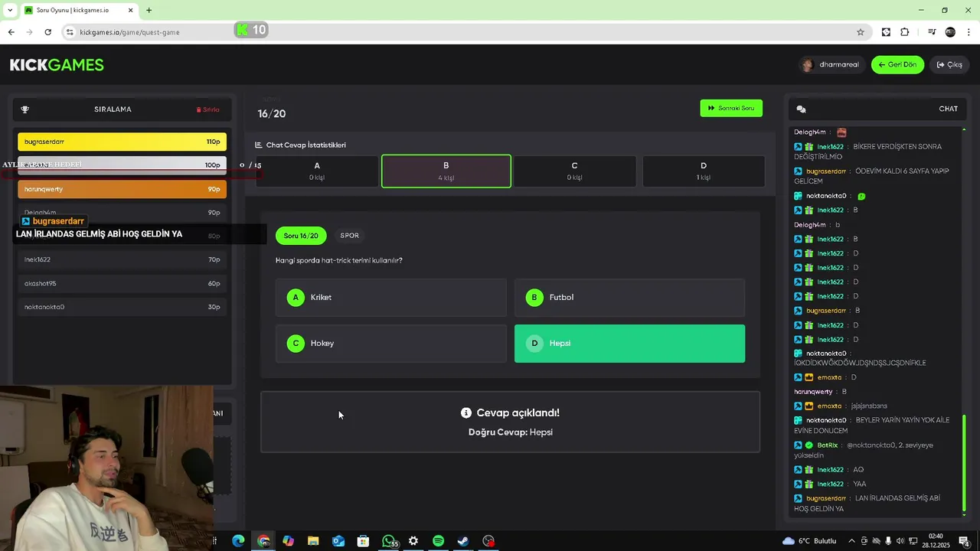Click the chat bubbles icon in Chat header
Screen dimensions: 980x551
[801, 109]
